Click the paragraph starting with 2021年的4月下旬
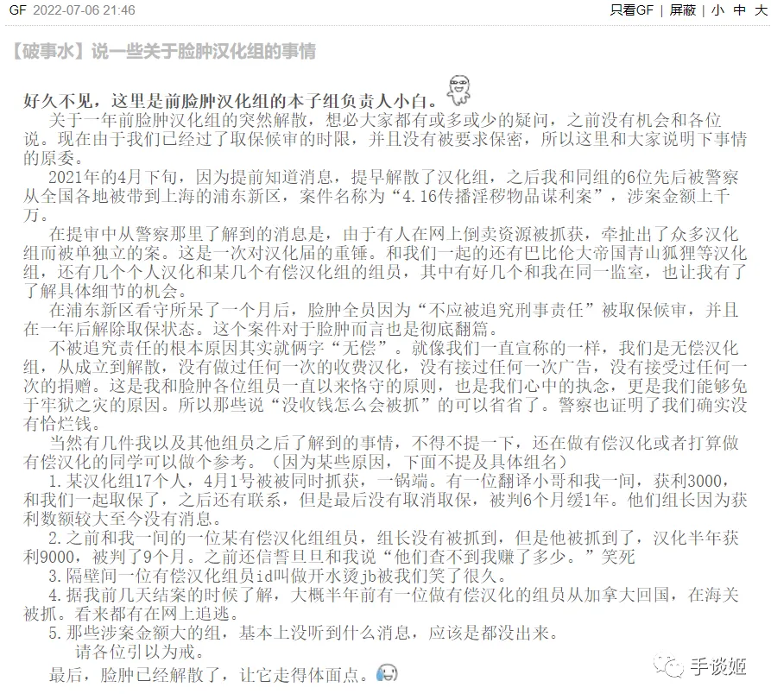The image size is (771, 700). pos(385,196)
